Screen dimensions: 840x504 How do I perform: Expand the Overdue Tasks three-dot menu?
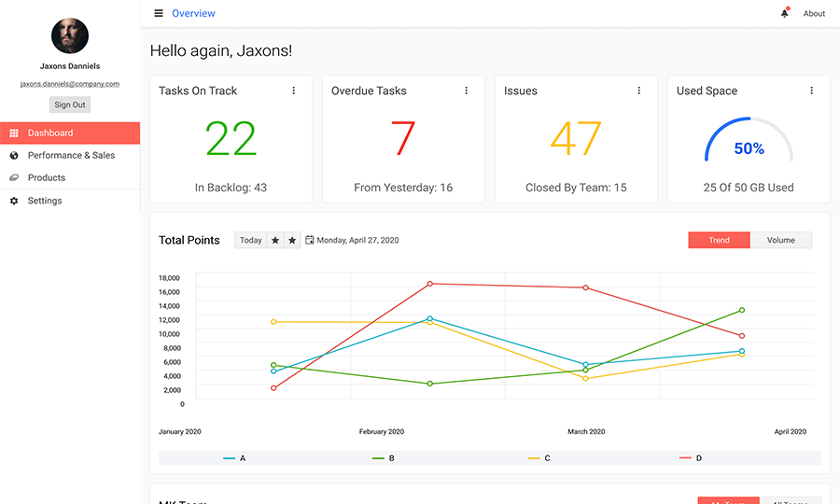click(x=467, y=91)
